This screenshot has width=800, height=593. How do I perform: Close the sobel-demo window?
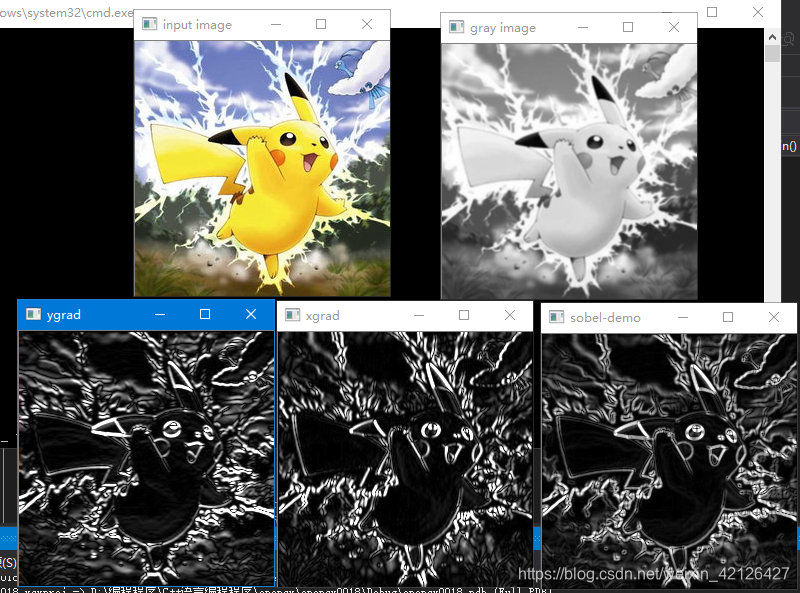tap(773, 317)
